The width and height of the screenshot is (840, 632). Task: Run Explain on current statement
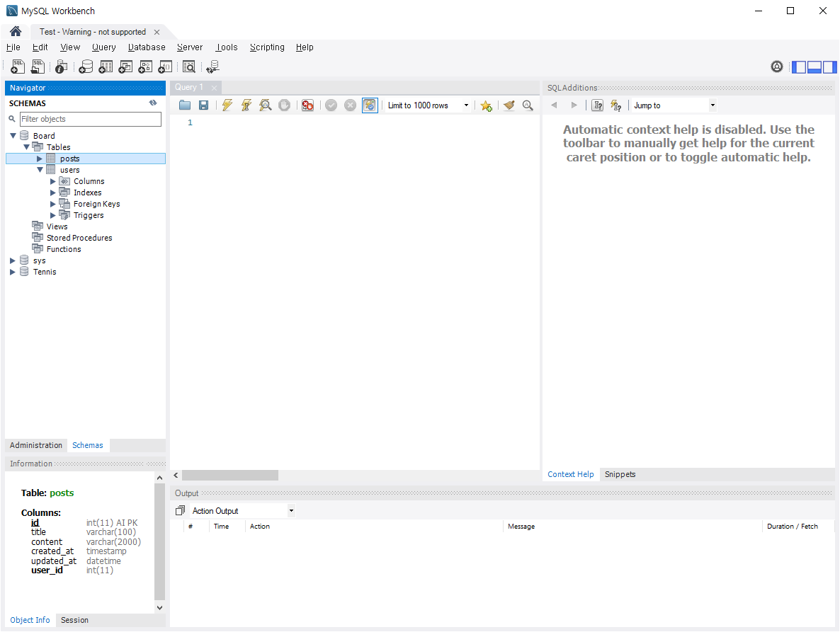point(265,105)
